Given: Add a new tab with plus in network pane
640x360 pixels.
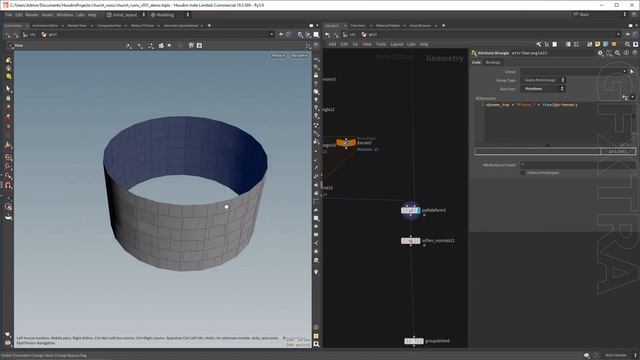Looking at the screenshot, I should tap(444, 25).
